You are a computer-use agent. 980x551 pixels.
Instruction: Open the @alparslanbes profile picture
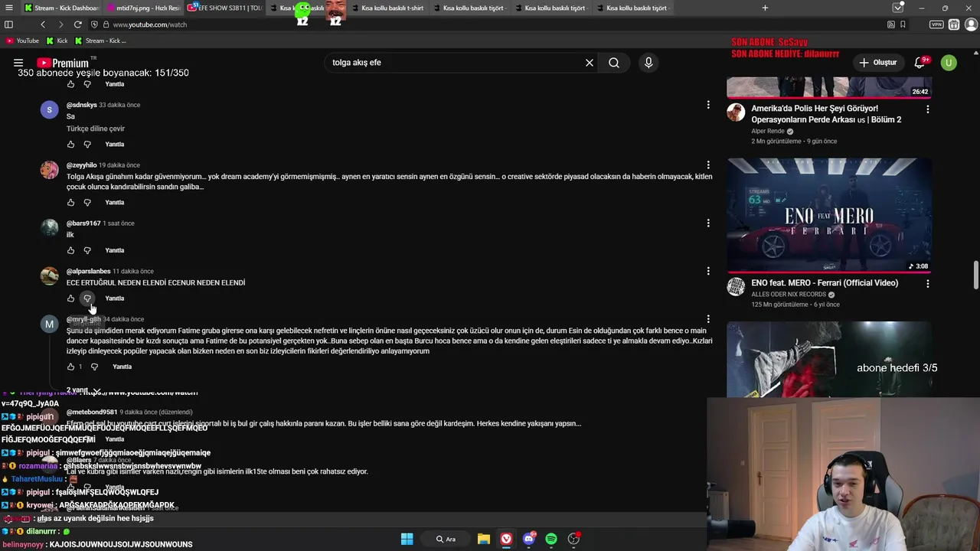[49, 275]
